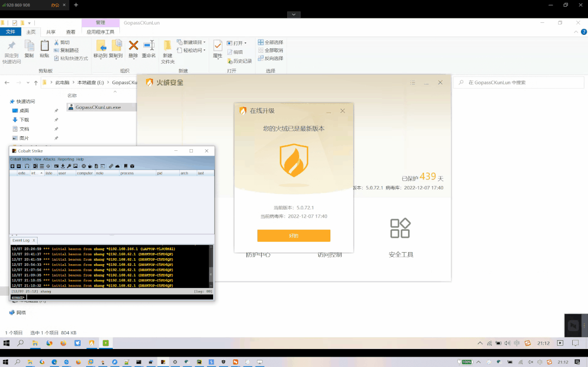Open Cobalt Strike screenshots picture icon
588x367 pixels.
(75, 166)
